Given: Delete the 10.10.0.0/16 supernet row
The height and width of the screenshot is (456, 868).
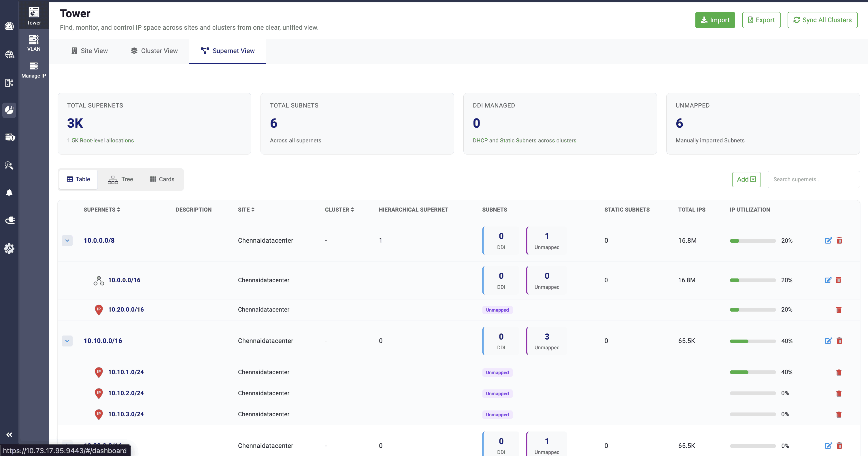Looking at the screenshot, I should tap(839, 341).
